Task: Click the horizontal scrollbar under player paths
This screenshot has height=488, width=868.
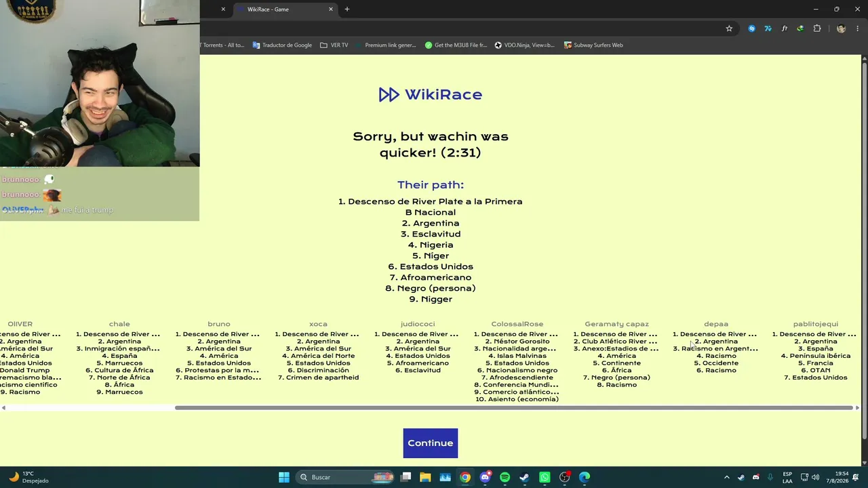Action: pos(513,408)
